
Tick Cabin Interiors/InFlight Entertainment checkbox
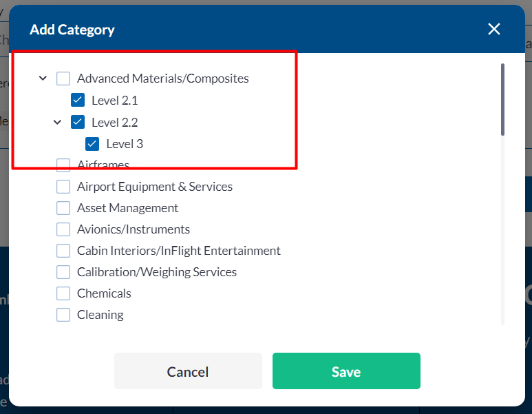pos(63,251)
